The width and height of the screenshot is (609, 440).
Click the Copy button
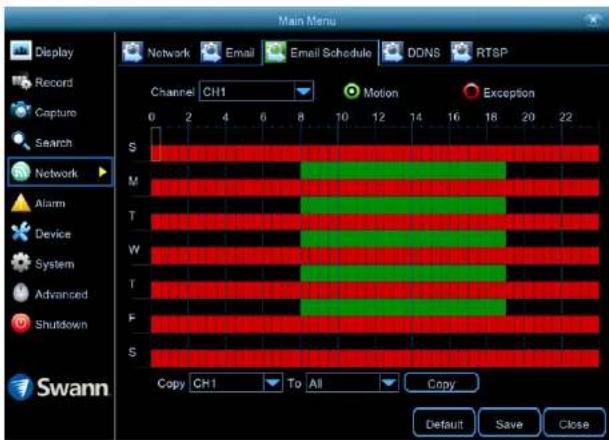442,383
